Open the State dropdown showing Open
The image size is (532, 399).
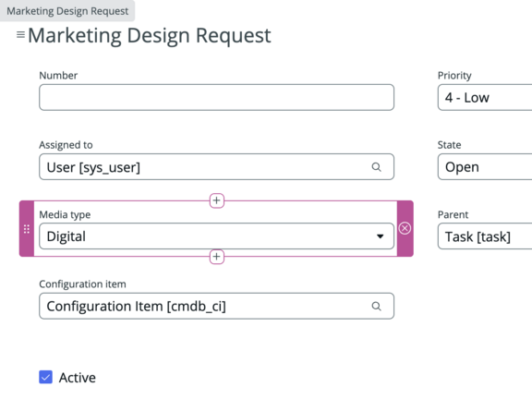[485, 167]
